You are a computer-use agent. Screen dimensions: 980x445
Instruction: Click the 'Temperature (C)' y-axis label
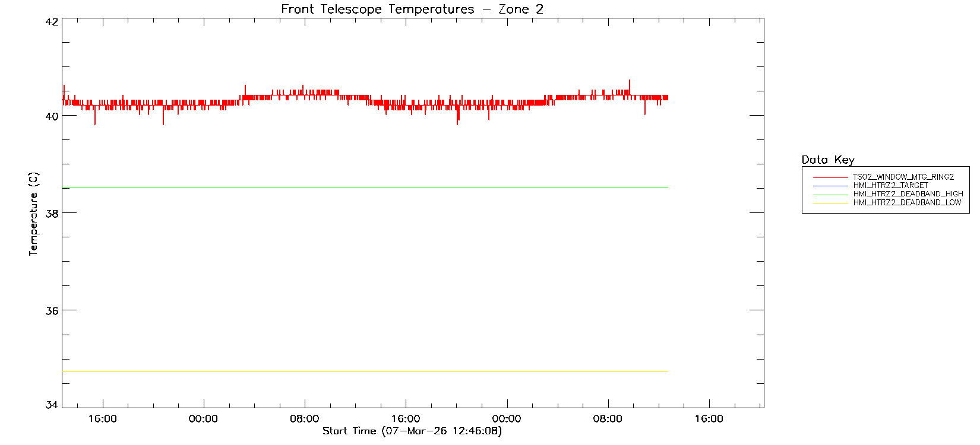point(33,214)
